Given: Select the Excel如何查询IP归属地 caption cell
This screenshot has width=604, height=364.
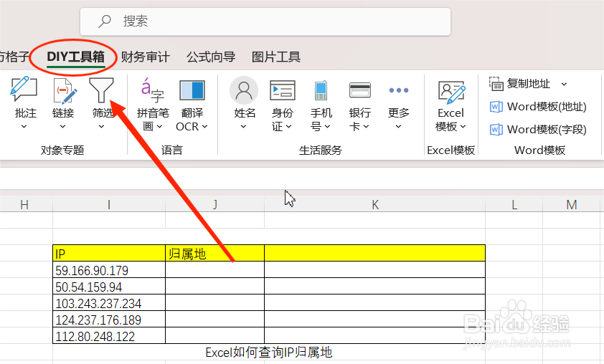Looking at the screenshot, I should (x=269, y=352).
